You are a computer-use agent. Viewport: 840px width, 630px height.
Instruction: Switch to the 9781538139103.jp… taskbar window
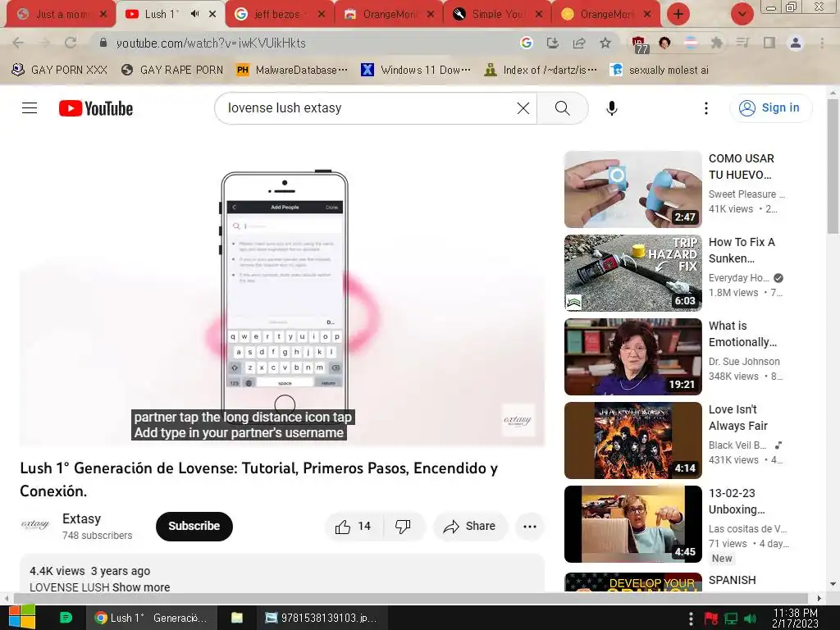click(321, 618)
